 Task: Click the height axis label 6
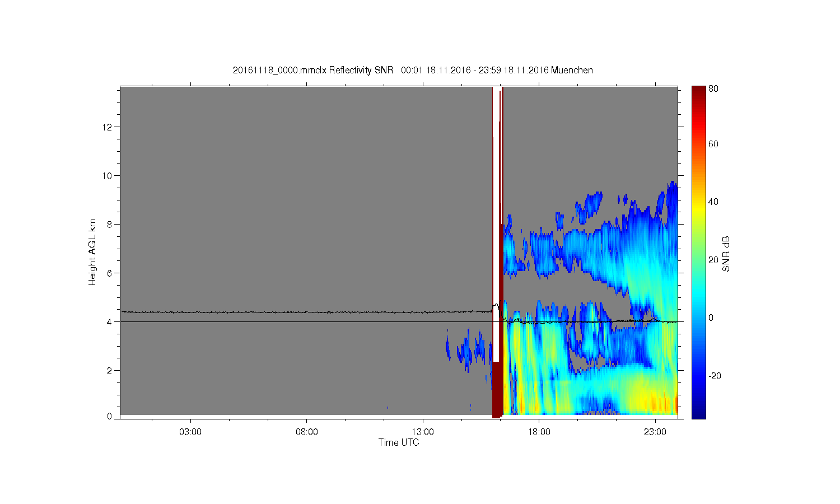(x=110, y=273)
